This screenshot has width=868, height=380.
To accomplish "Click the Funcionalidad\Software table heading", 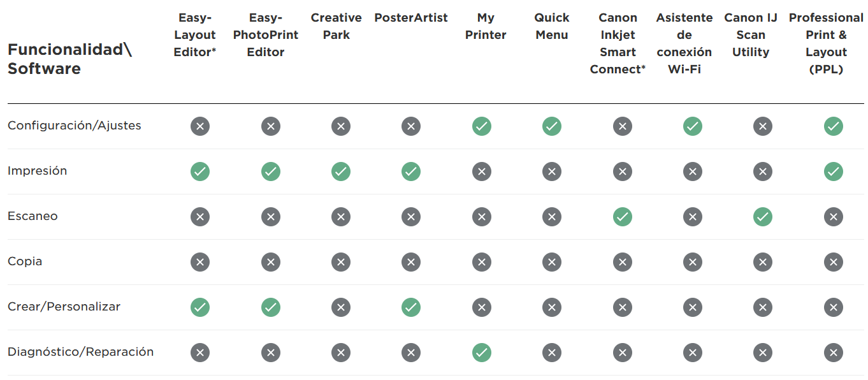I will point(69,59).
